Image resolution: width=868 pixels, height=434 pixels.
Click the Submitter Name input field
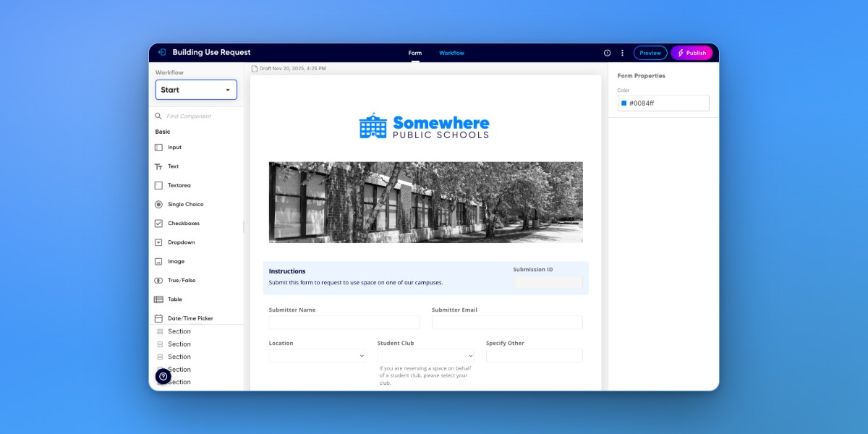click(x=344, y=323)
